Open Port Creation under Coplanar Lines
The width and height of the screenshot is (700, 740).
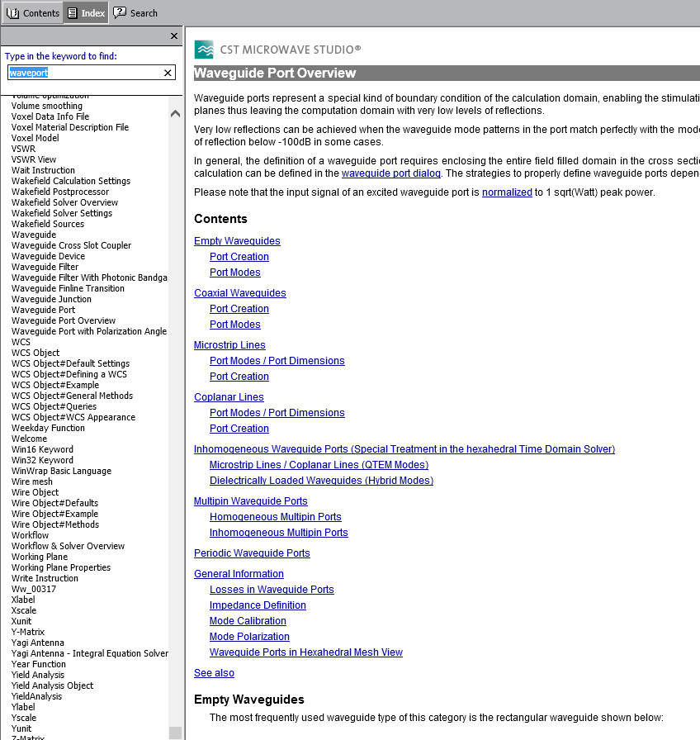pos(239,429)
